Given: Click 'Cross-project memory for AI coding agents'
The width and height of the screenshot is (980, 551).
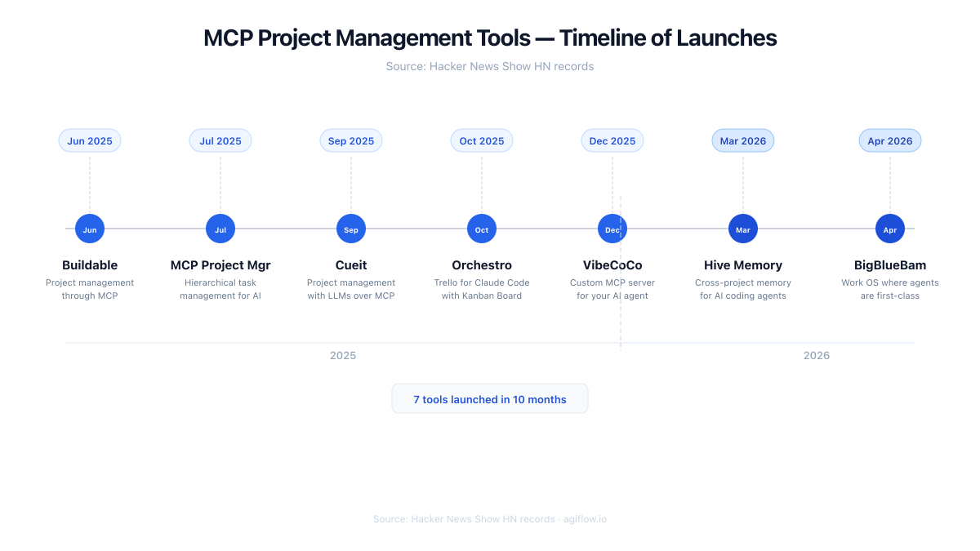Looking at the screenshot, I should coord(743,289).
